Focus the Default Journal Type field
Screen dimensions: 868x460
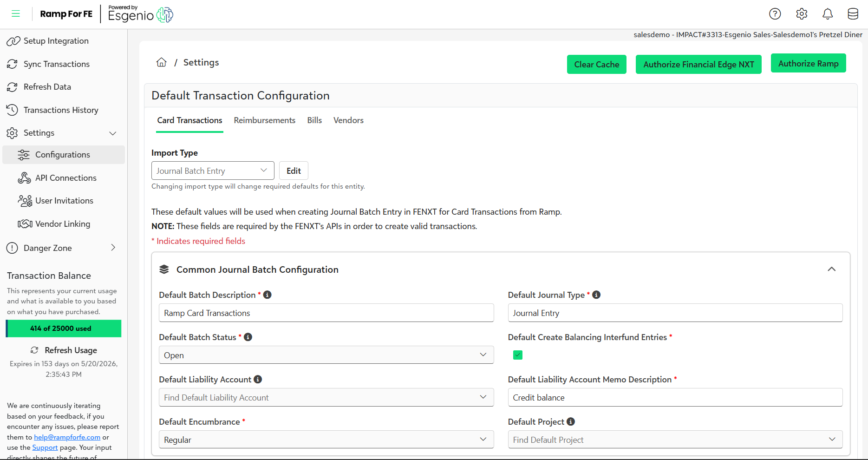675,313
